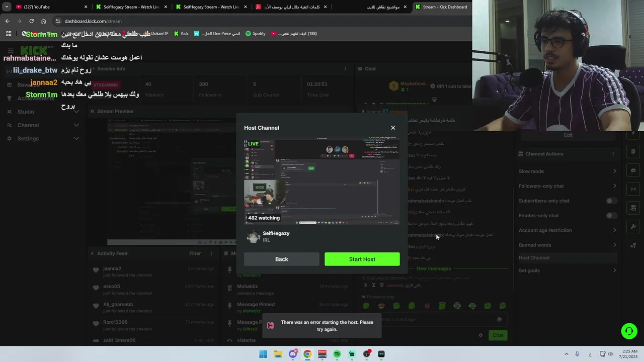Open Discord from taskbar
This screenshot has width=644, height=362.
pos(293,354)
